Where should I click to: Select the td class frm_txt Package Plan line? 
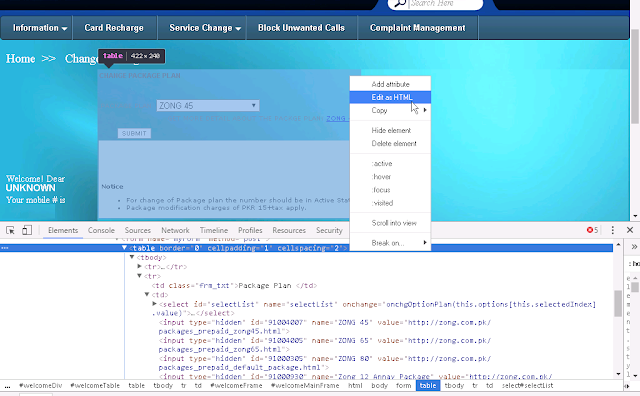click(234, 285)
